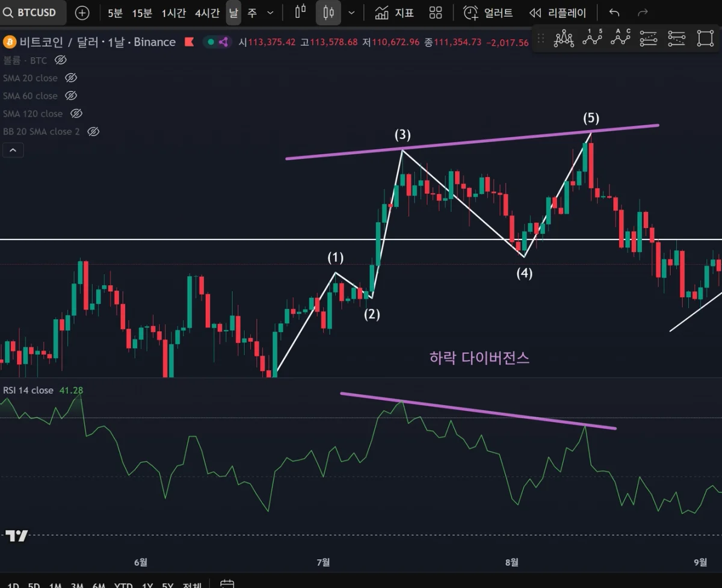Select the 15분 timeframe
Viewport: 722px width, 588px height.
point(142,13)
